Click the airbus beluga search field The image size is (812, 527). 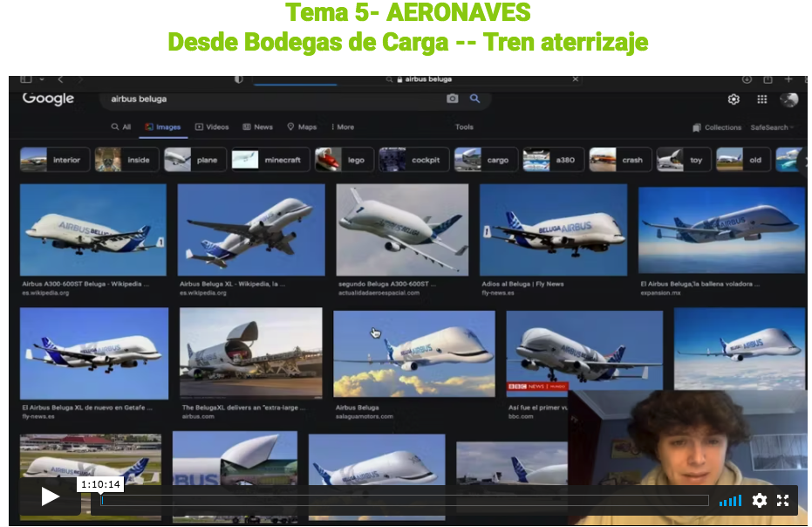tap(275, 99)
